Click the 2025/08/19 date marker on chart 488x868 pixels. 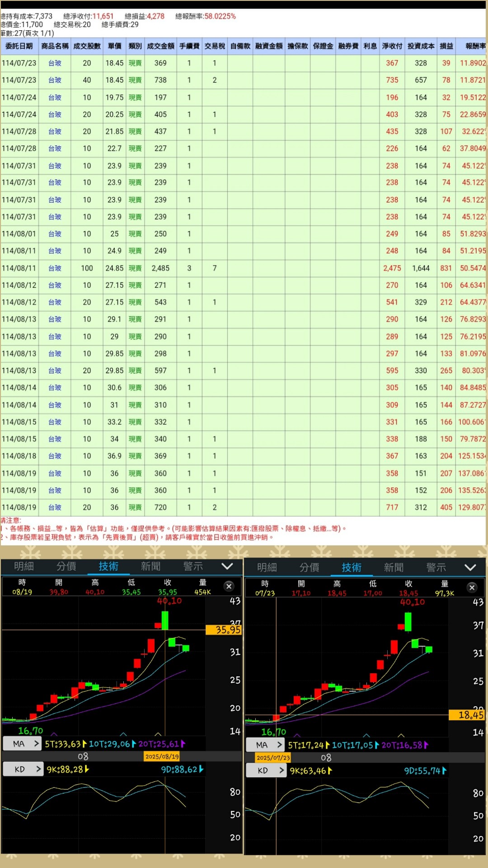(x=162, y=756)
